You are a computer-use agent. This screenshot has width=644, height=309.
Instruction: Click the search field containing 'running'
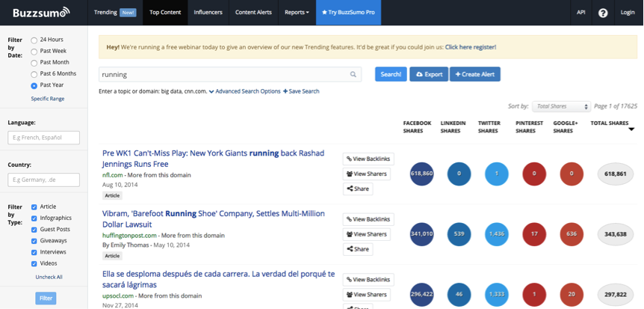pos(230,75)
